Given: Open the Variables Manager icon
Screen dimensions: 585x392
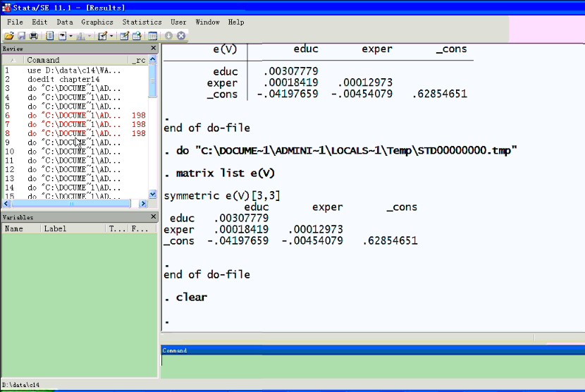Looking at the screenshot, I should pos(152,36).
